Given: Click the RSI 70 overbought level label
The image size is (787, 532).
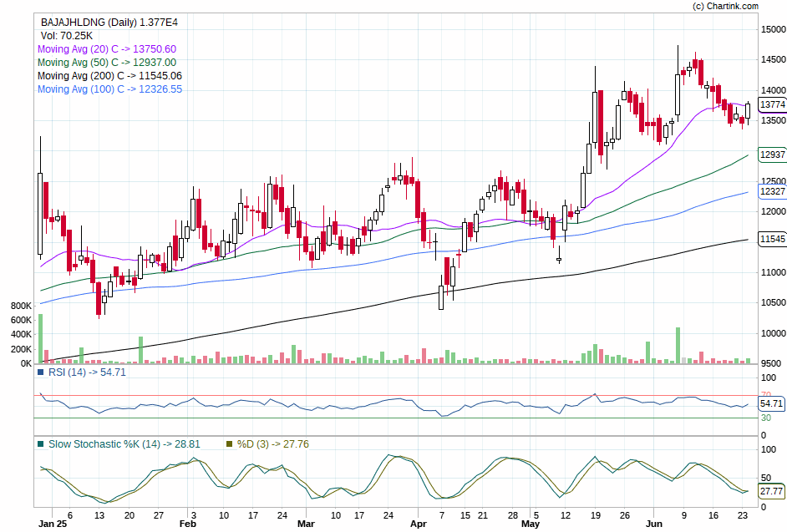Looking at the screenshot, I should click(x=766, y=395).
